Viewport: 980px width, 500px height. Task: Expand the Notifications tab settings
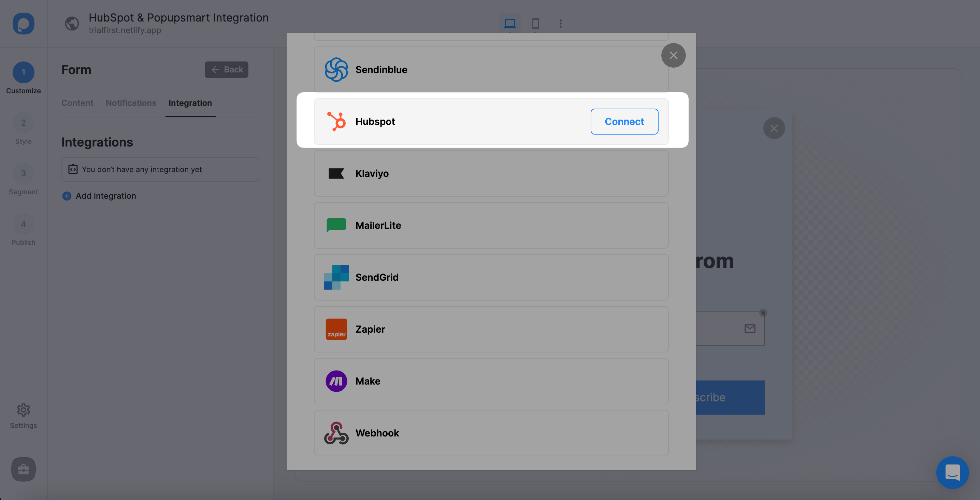click(131, 103)
